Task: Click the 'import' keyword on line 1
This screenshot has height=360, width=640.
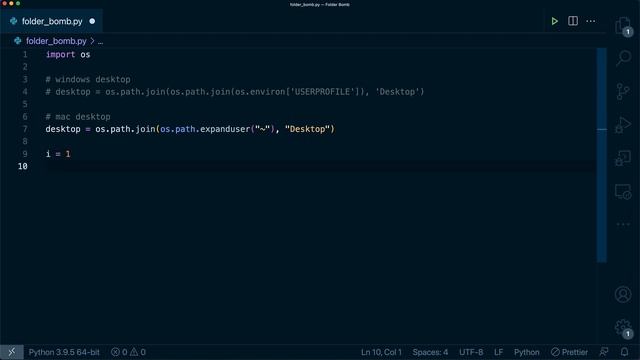Action: pos(60,54)
